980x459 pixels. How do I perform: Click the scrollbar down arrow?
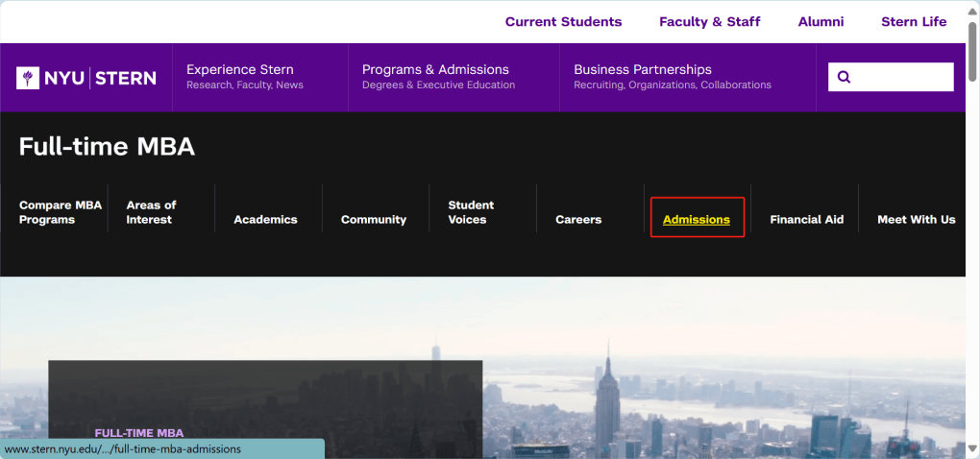tap(972, 448)
